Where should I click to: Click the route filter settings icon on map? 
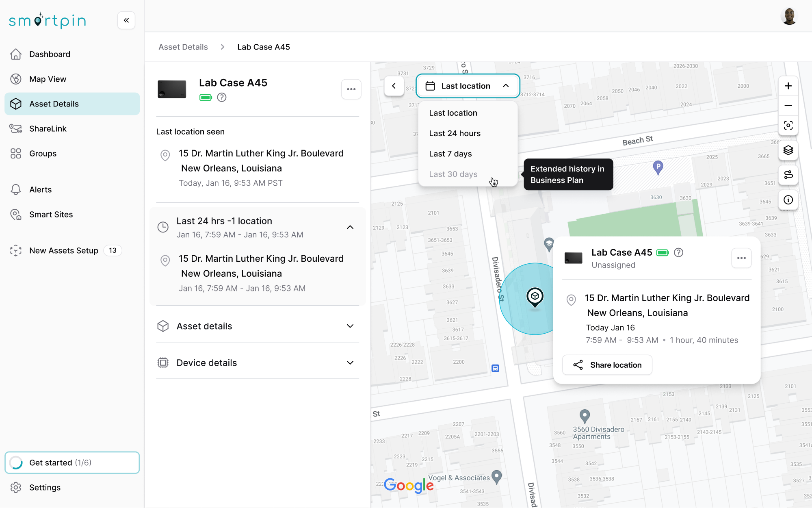[x=788, y=175]
